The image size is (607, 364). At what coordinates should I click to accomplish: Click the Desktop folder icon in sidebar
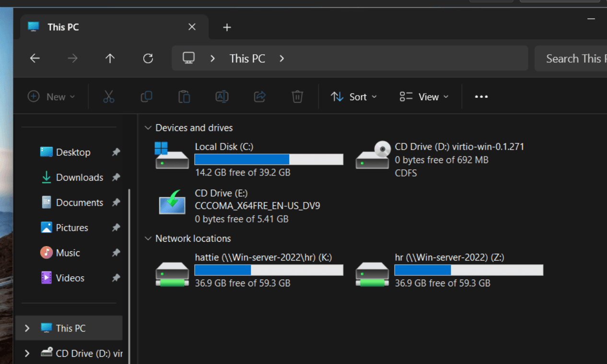pyautogui.click(x=46, y=152)
